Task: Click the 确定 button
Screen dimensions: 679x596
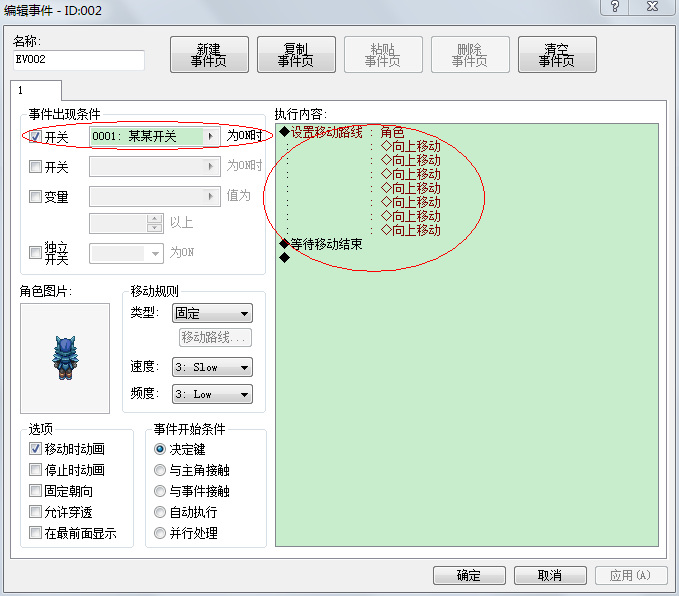Action: pyautogui.click(x=469, y=575)
